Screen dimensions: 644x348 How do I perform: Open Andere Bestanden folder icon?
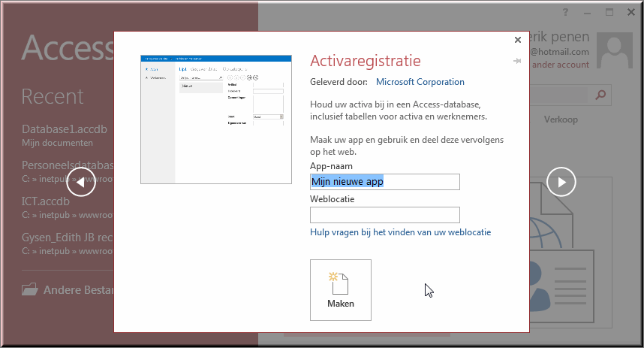(x=29, y=289)
